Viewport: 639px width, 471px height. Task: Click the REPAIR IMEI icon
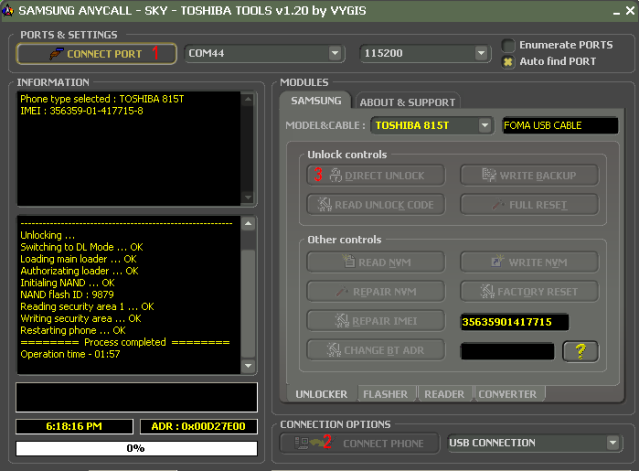click(x=342, y=321)
